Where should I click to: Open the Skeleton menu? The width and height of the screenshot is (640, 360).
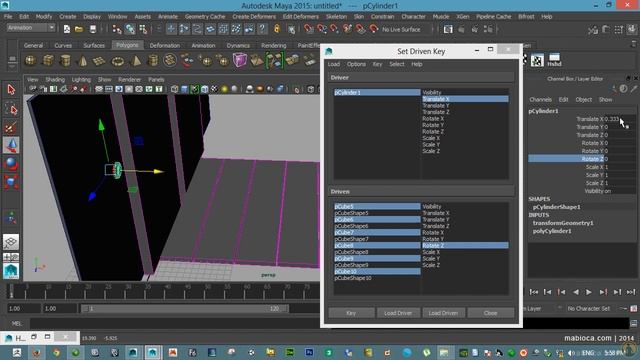tap(336, 17)
